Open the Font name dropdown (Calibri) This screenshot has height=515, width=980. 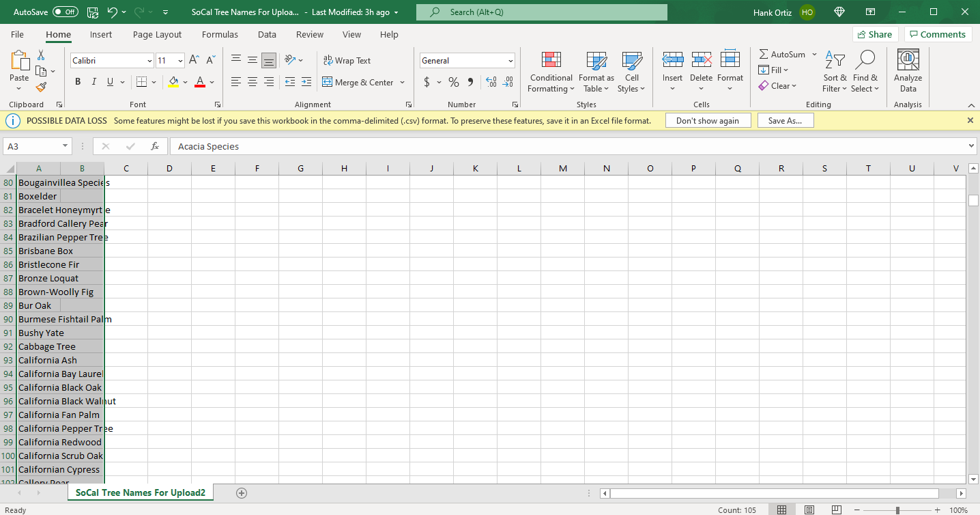click(149, 61)
